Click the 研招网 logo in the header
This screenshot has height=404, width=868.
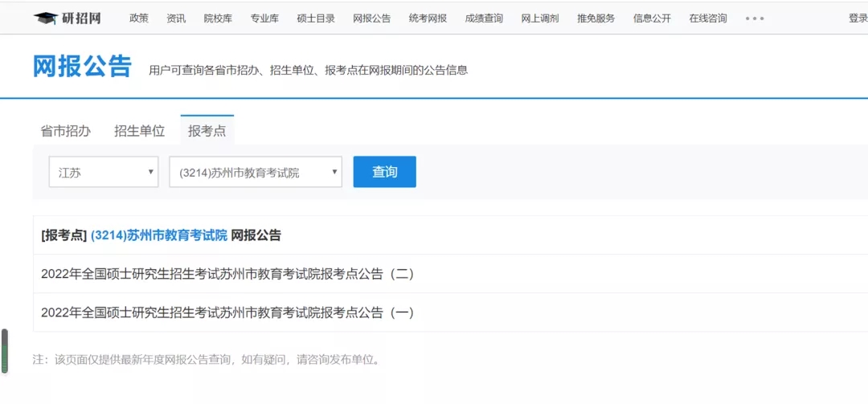point(67,18)
